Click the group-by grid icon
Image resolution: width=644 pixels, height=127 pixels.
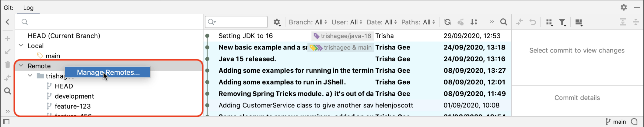[x=549, y=22]
